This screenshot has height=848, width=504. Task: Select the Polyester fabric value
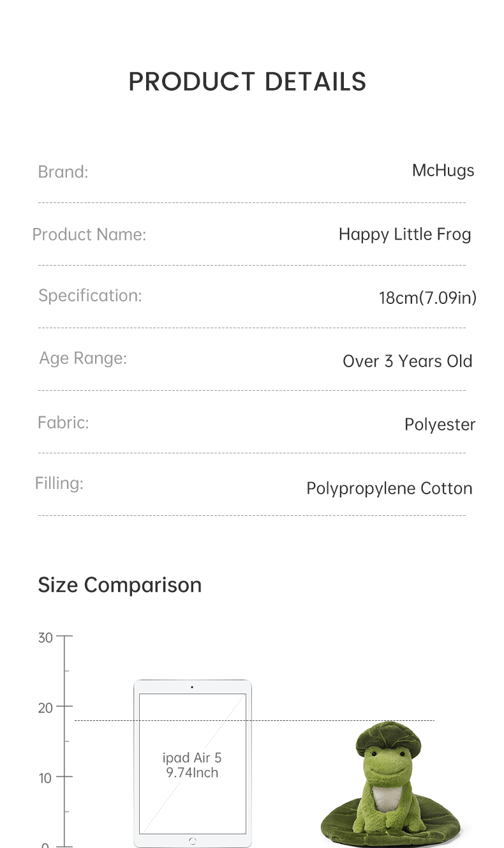tap(440, 425)
